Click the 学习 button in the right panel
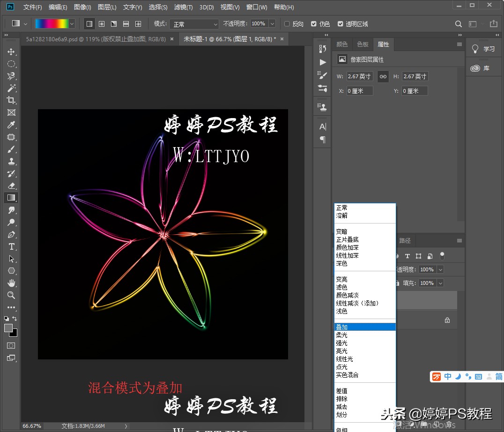504x432 pixels. pyautogui.click(x=484, y=49)
